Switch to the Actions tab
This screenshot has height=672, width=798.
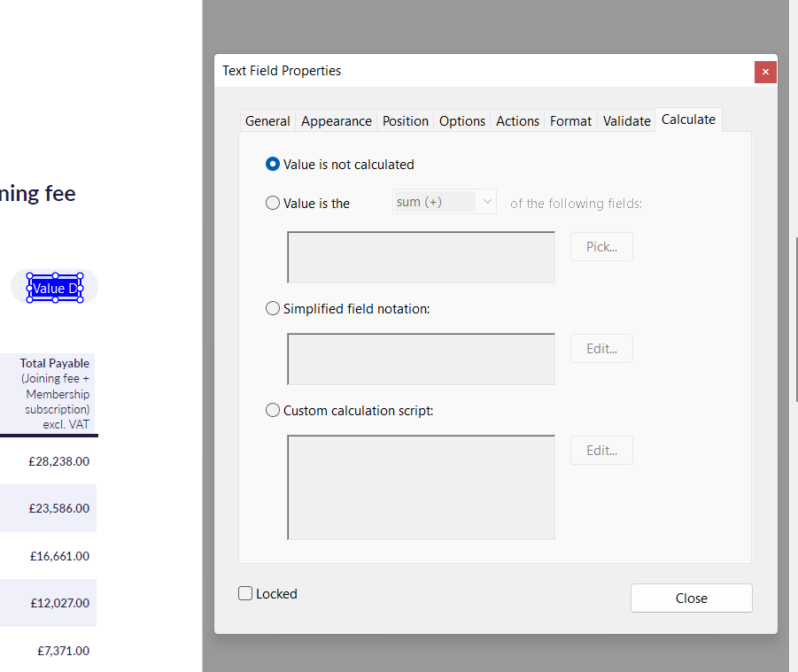click(x=517, y=120)
